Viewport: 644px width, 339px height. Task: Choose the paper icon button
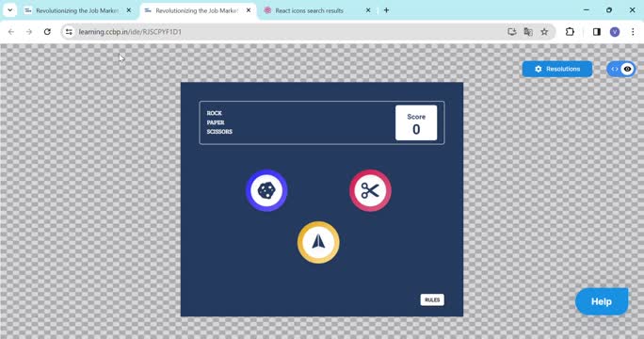(x=318, y=242)
